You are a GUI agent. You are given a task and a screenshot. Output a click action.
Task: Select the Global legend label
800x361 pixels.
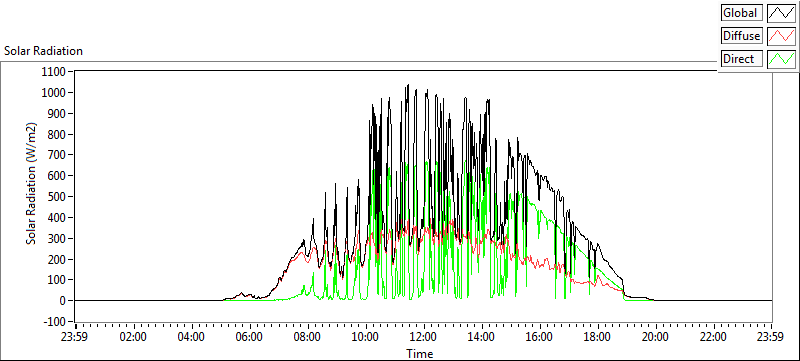point(742,13)
